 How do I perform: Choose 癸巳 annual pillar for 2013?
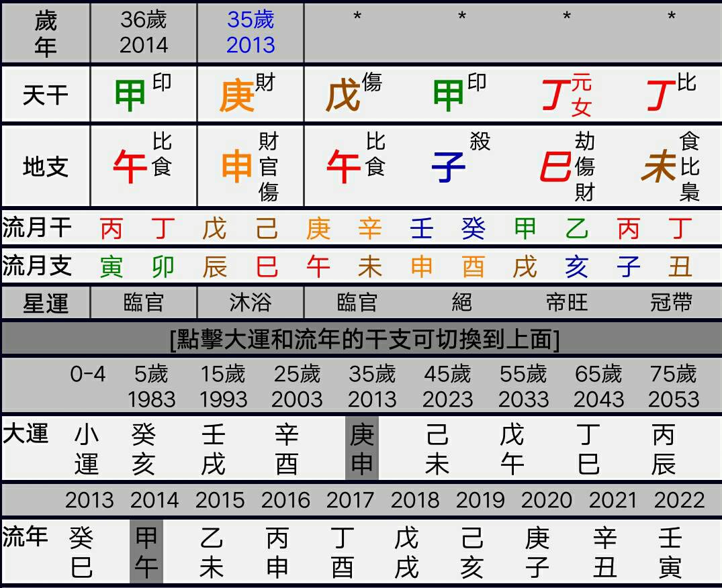[81, 552]
